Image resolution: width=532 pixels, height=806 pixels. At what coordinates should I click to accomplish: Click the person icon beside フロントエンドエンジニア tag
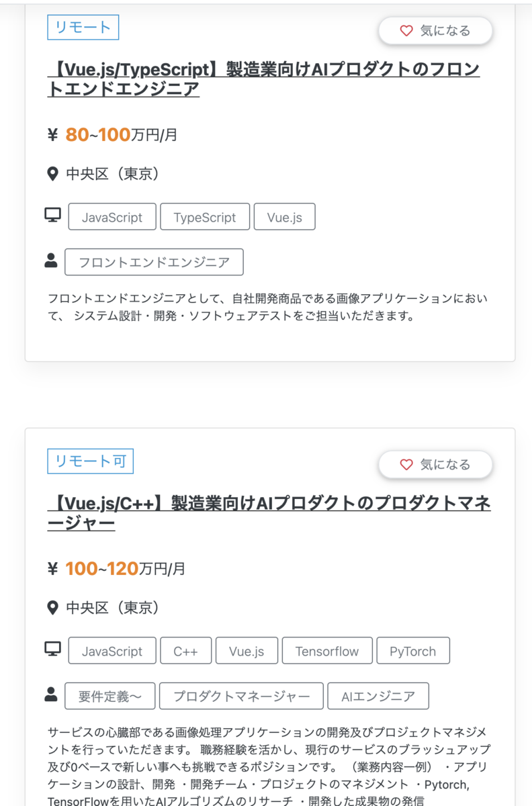click(x=51, y=261)
